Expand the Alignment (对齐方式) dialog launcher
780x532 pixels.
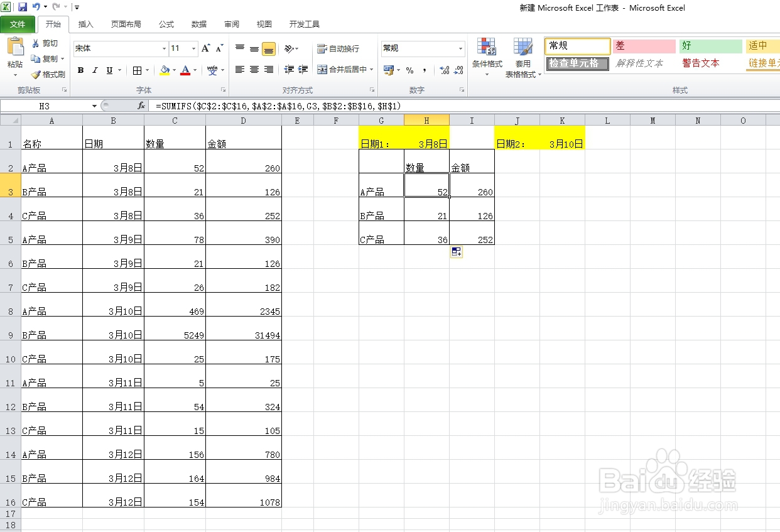point(372,90)
